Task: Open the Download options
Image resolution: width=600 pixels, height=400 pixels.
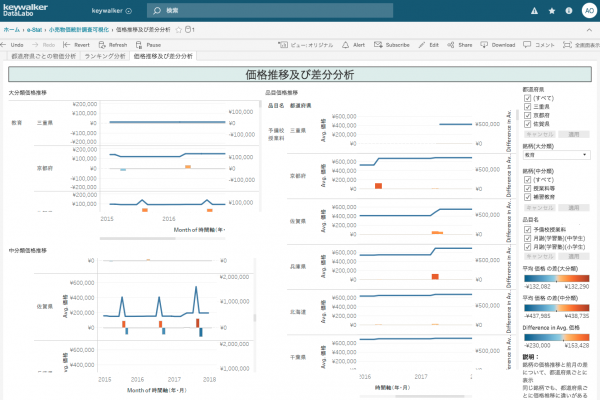Action: [497, 45]
